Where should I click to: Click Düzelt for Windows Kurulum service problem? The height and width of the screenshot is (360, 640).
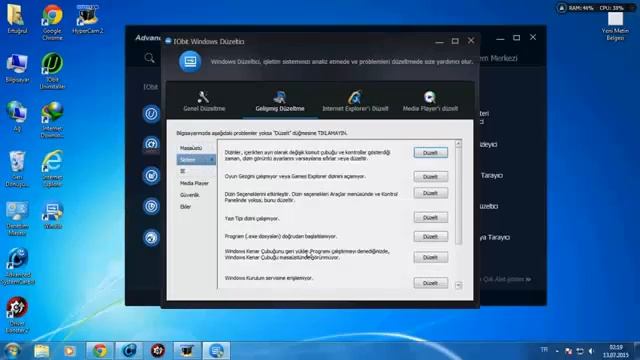[430, 283]
